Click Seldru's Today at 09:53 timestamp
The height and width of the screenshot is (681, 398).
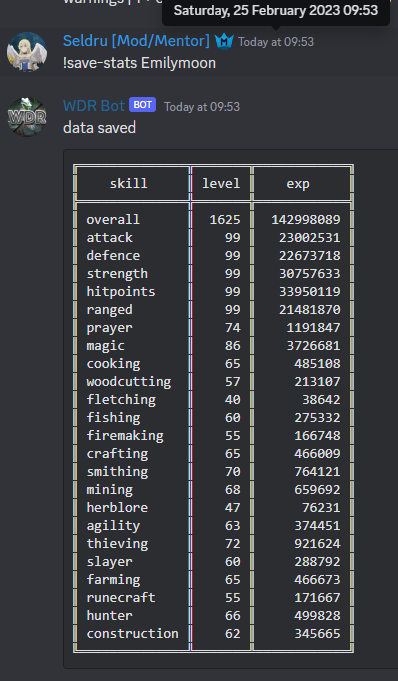click(275, 42)
